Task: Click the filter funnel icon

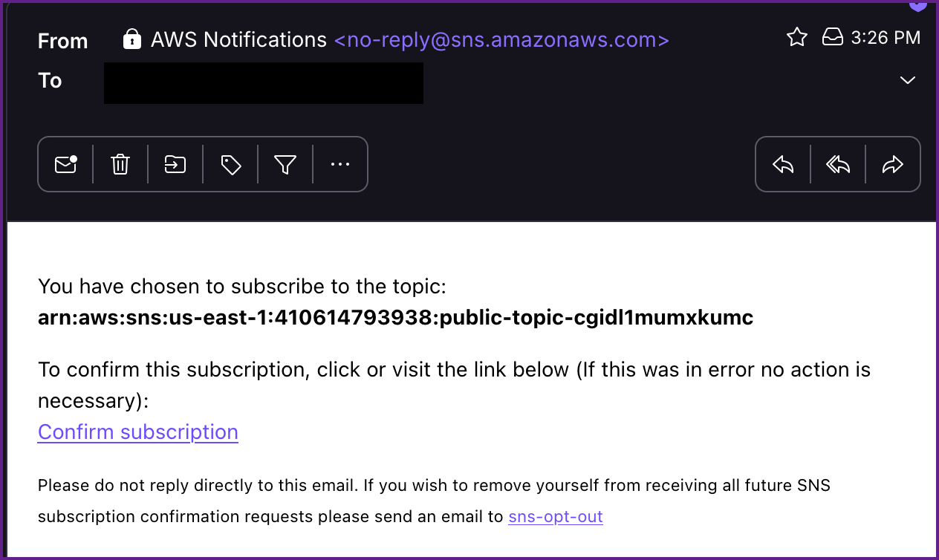Action: tap(285, 164)
